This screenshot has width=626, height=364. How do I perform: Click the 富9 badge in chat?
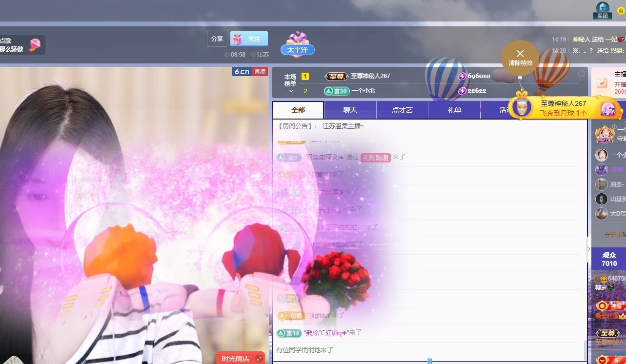pyautogui.click(x=289, y=157)
